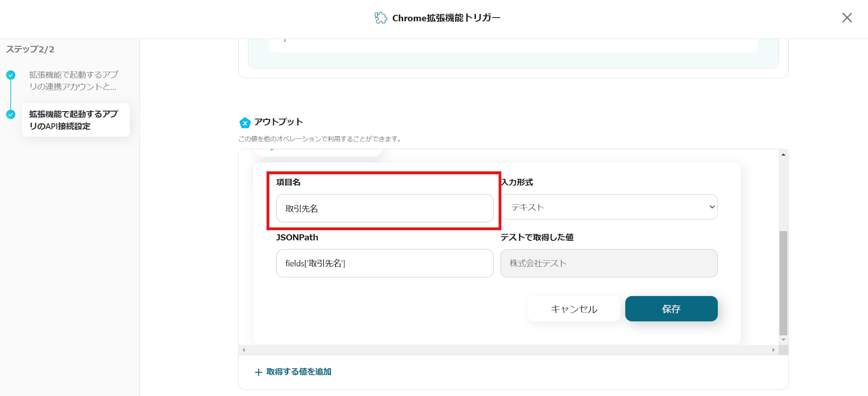The width and height of the screenshot is (868, 396).
Task: Click the 項目名 label
Action: [289, 182]
